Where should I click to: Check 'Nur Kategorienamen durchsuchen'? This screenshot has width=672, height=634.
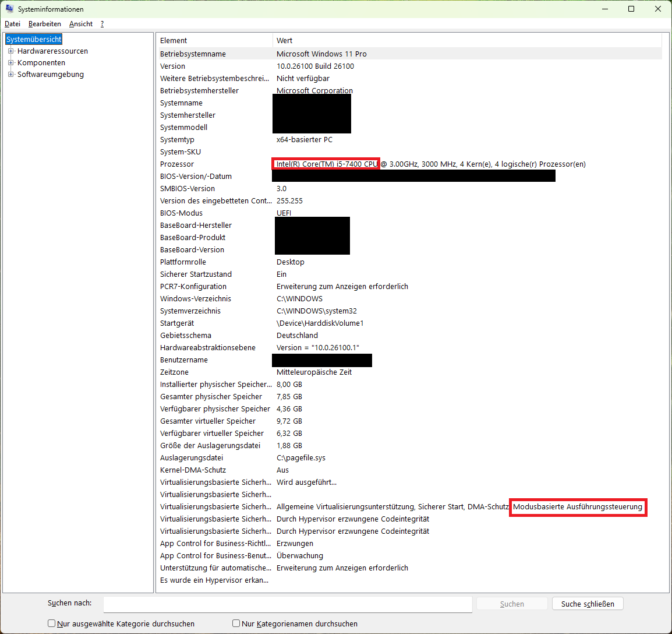(x=236, y=624)
